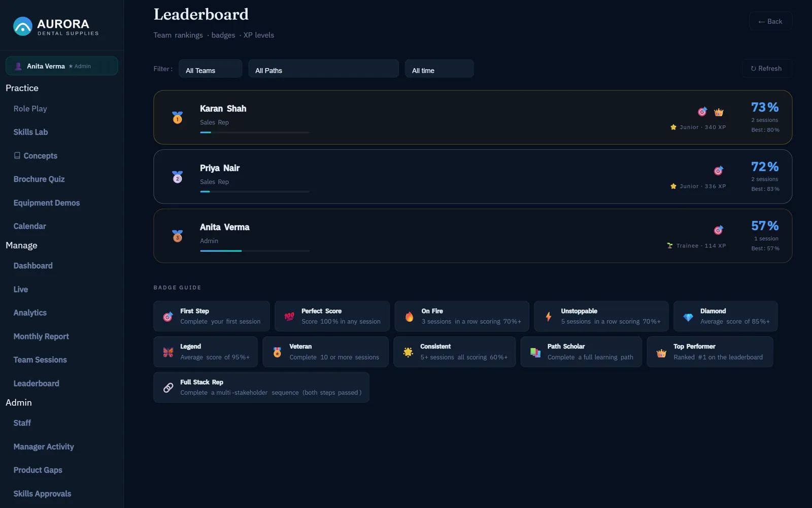This screenshot has height=508, width=812.
Task: Open the Live page
Action: click(21, 290)
